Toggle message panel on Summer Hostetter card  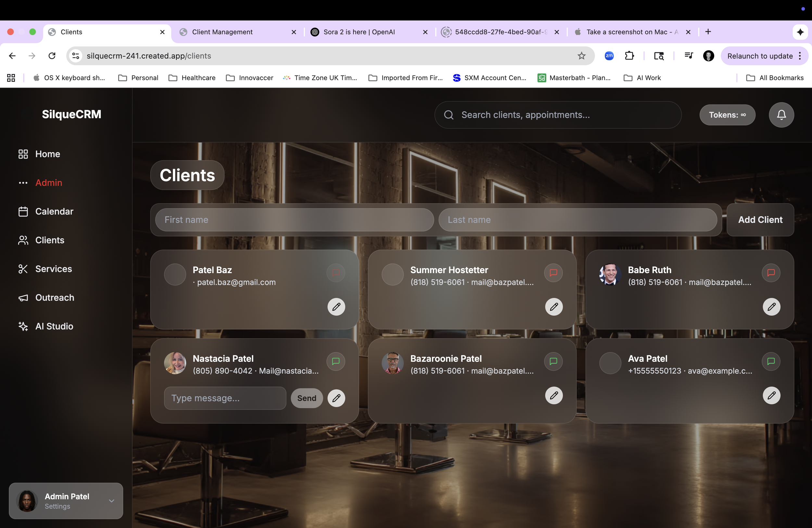click(x=553, y=272)
